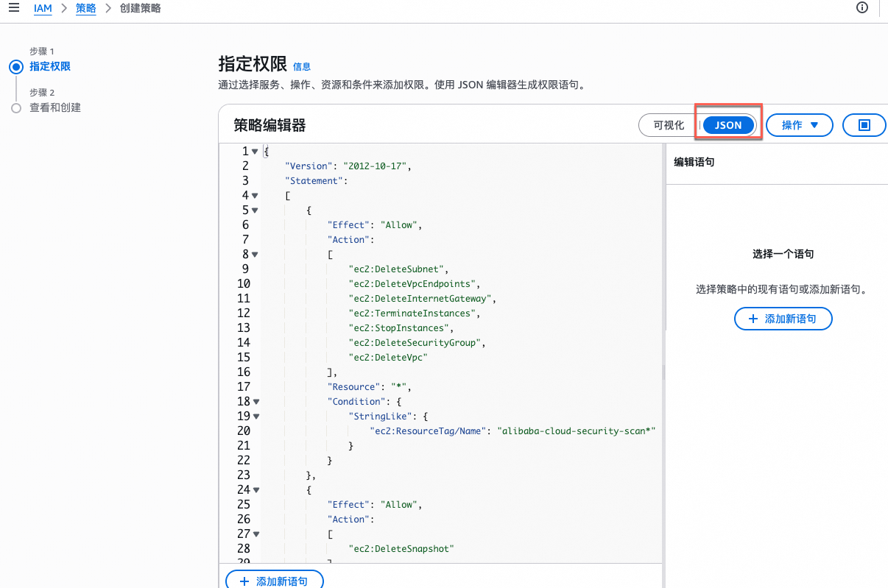Click the "ec2:DeleteSubnet" line in editor
The width and height of the screenshot is (888, 588).
[x=398, y=269]
